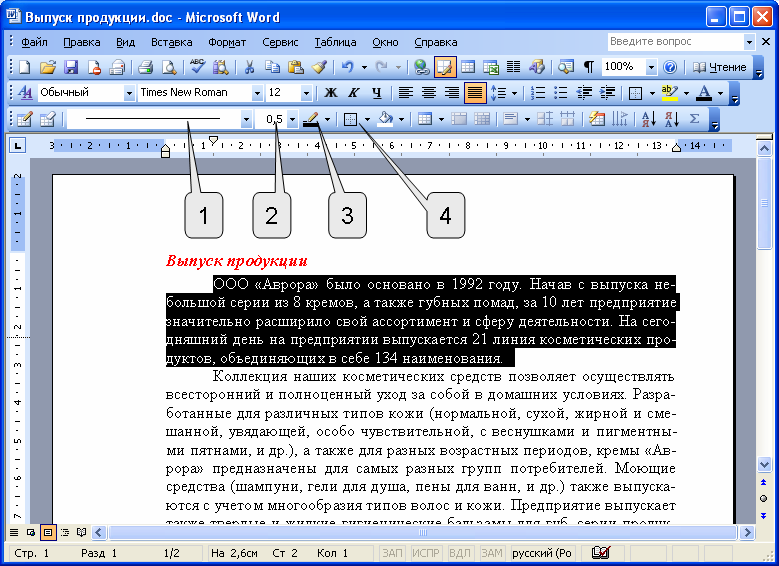Image resolution: width=779 pixels, height=566 pixels.
Task: Open the Правка menu
Action: pos(81,42)
